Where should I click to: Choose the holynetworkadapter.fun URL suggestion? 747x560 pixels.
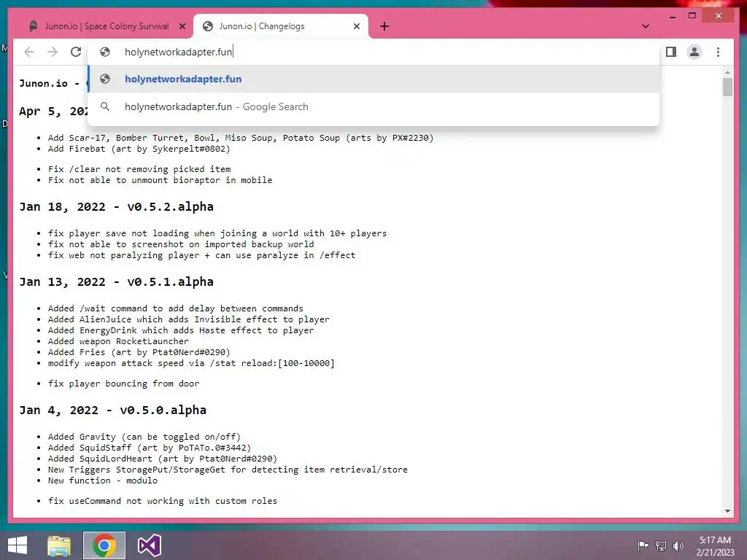374,79
